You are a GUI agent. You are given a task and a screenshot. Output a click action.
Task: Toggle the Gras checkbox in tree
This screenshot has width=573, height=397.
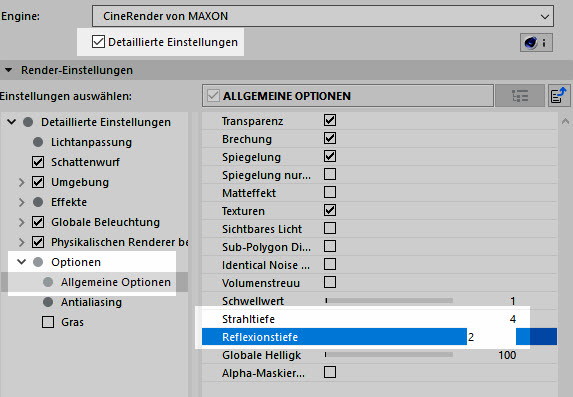(x=48, y=322)
